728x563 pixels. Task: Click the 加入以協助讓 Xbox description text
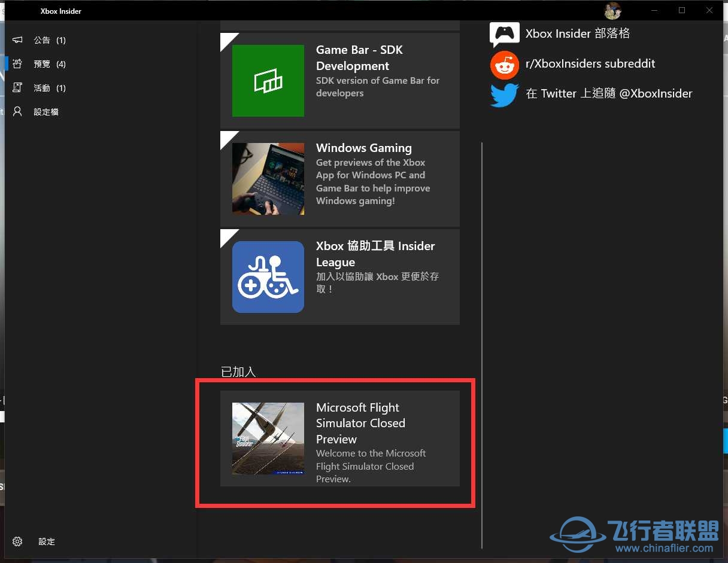(x=378, y=283)
